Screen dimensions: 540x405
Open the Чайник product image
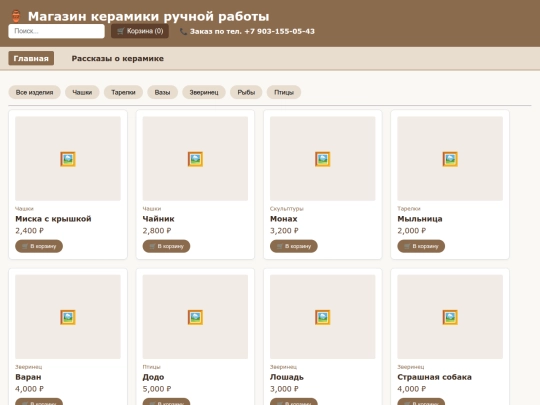[195, 159]
